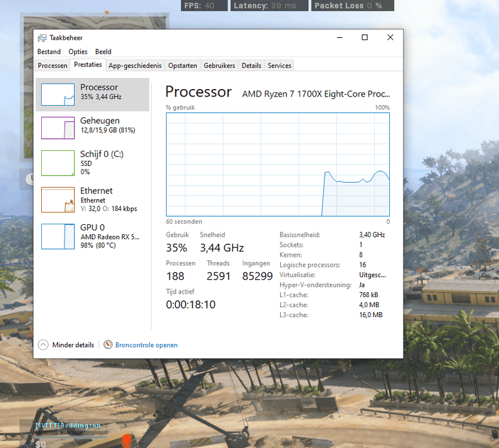Click the Minder details collapse chevron icon
The image size is (499, 448).
tap(43, 345)
